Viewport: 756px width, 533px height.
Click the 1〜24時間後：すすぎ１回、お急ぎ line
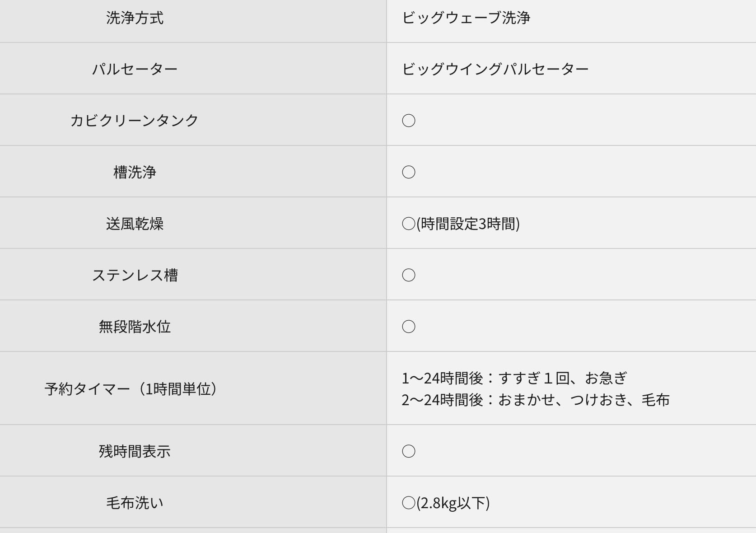click(514, 378)
